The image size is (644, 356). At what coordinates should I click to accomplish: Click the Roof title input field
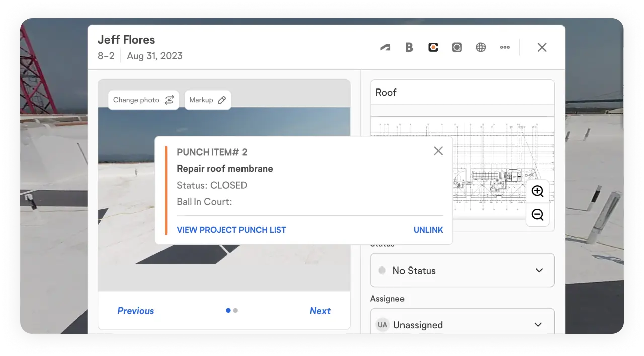point(462,93)
